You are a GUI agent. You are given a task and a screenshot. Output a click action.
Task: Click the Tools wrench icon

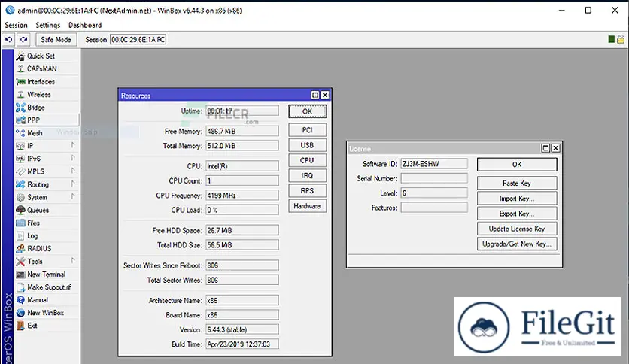(20, 262)
